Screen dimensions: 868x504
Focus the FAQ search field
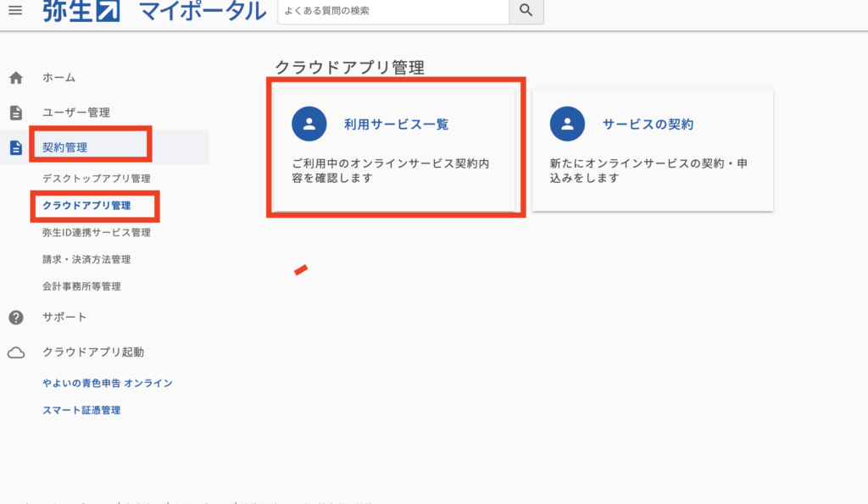pyautogui.click(x=393, y=11)
